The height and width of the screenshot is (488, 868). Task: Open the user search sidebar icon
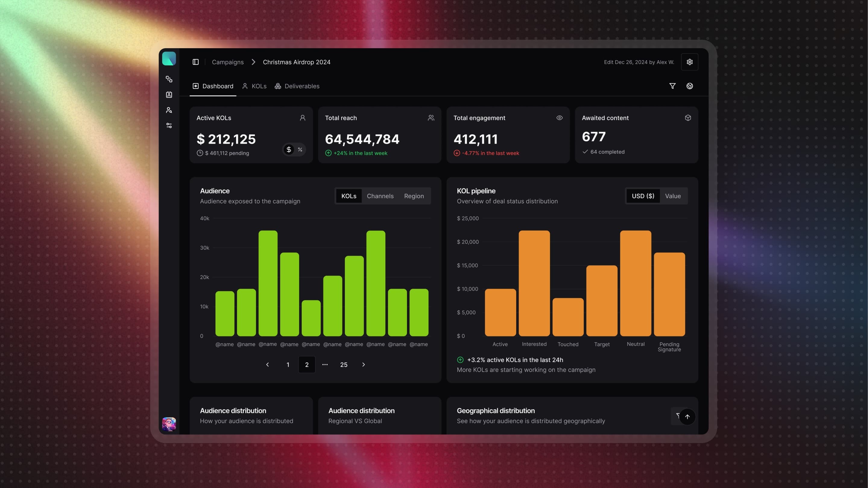(169, 110)
